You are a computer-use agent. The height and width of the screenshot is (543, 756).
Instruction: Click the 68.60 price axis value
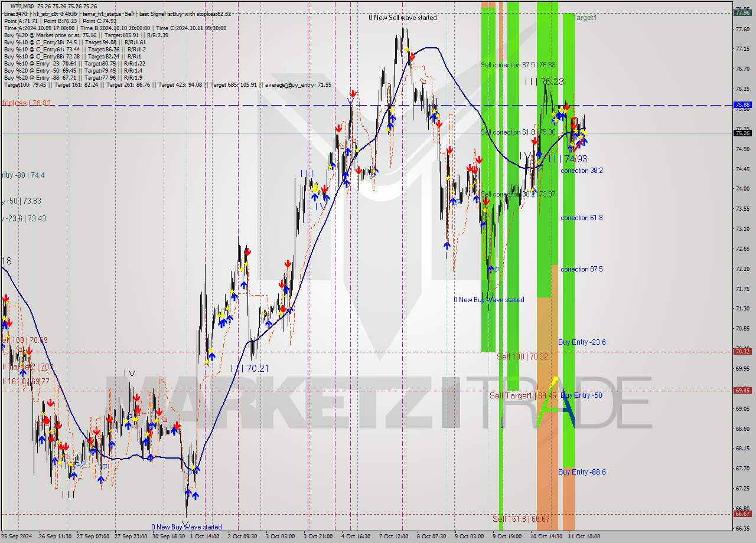click(x=742, y=428)
